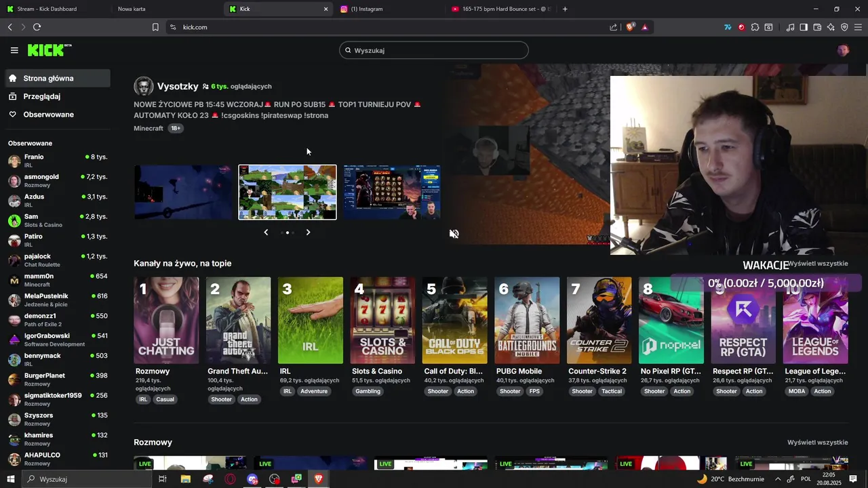Open IgorGrabowski channel in sidebar
The height and width of the screenshot is (488, 868).
click(58, 340)
